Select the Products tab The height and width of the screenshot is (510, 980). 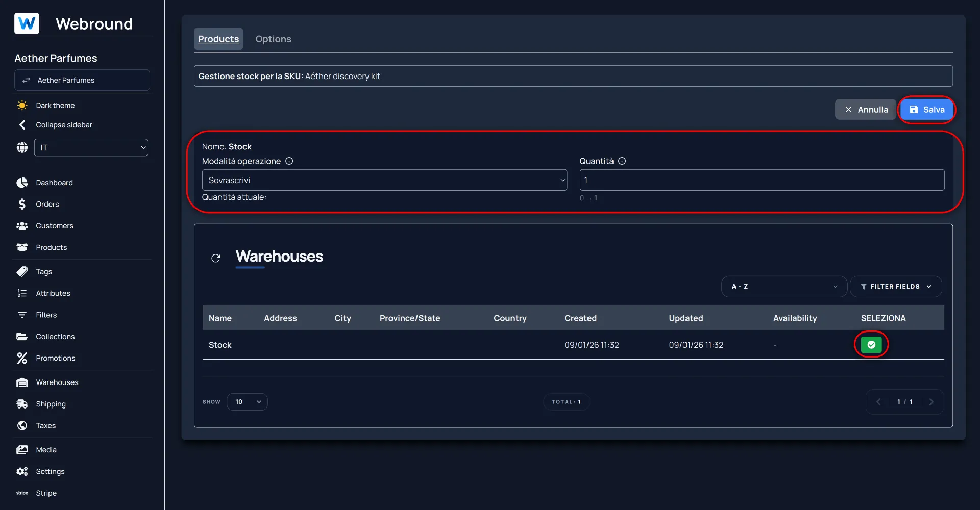218,39
